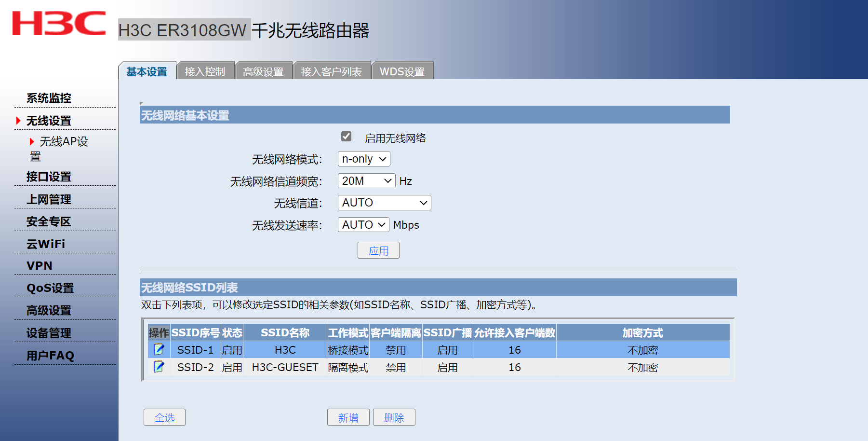Click the 隔离模式 work mode cell
This screenshot has width=868, height=441.
(x=348, y=367)
